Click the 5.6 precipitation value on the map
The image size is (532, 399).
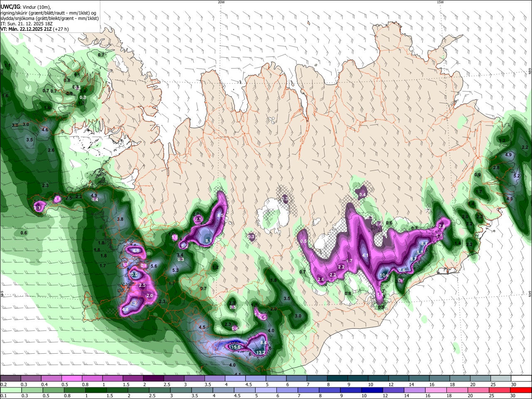(x=154, y=266)
